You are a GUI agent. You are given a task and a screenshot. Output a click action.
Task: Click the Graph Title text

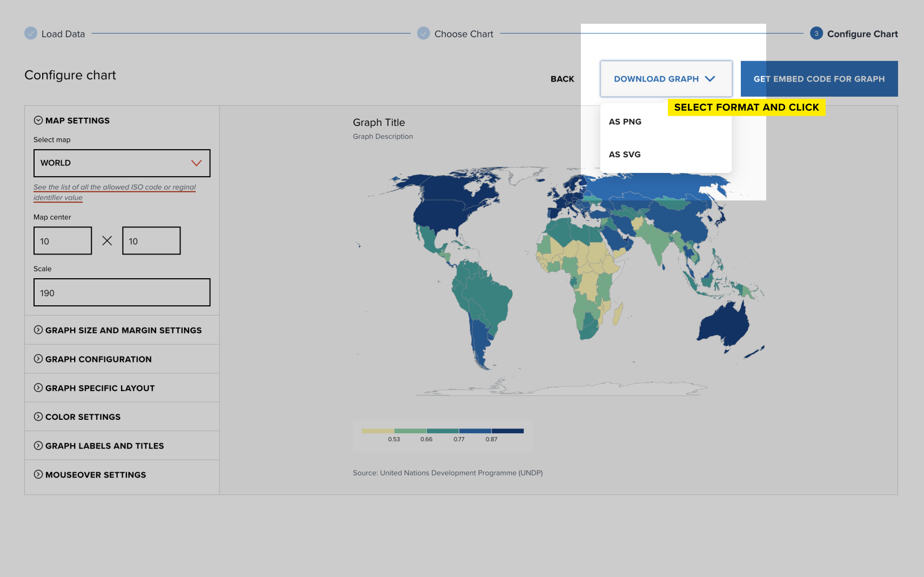379,123
